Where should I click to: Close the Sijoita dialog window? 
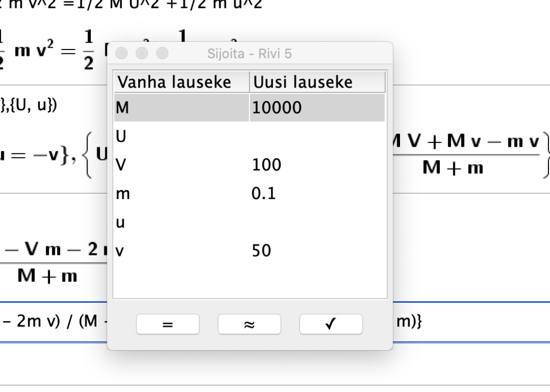122,54
